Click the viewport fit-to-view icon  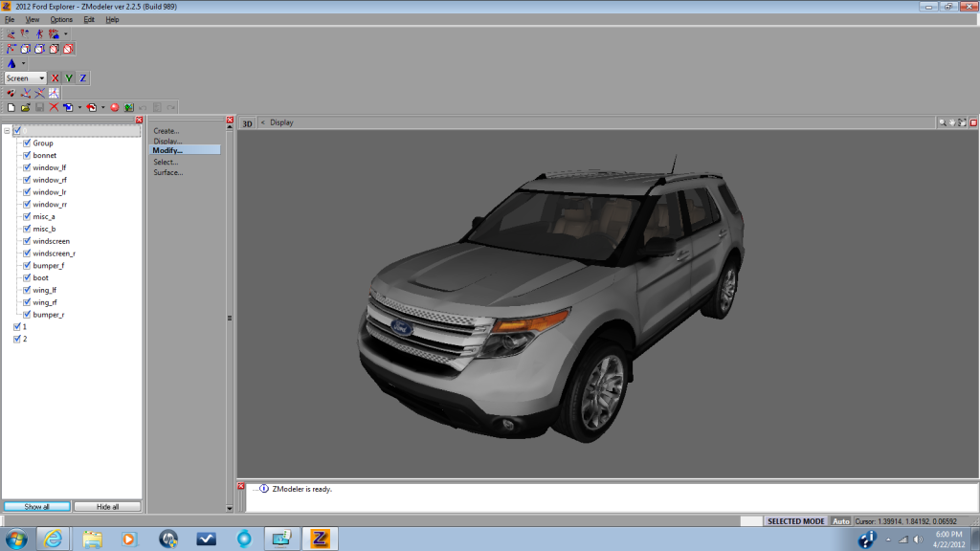(x=962, y=122)
